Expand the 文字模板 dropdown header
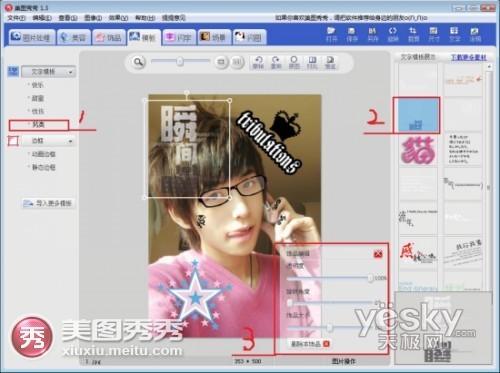 (x=48, y=72)
